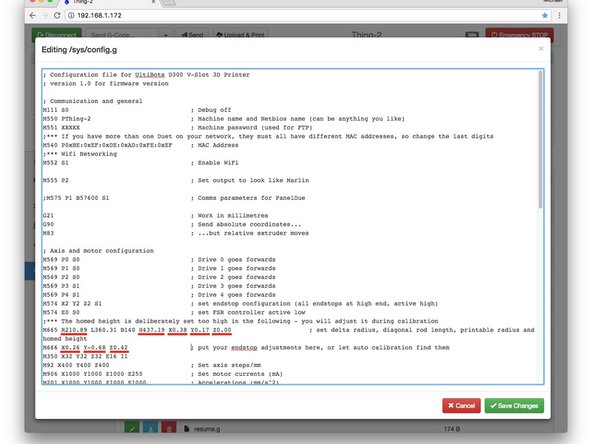Click Upload & Print behind the dialog
Viewport: 592px width, 444px height.
pos(240,34)
